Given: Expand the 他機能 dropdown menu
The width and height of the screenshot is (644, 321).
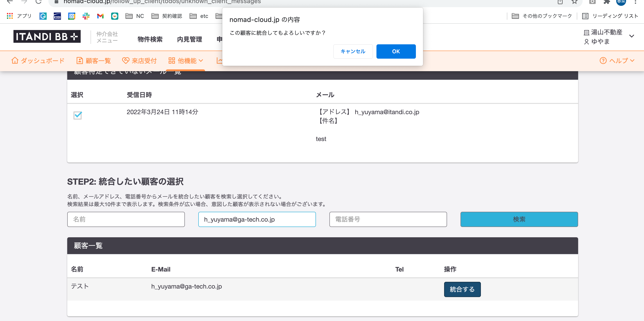Looking at the screenshot, I should (186, 61).
